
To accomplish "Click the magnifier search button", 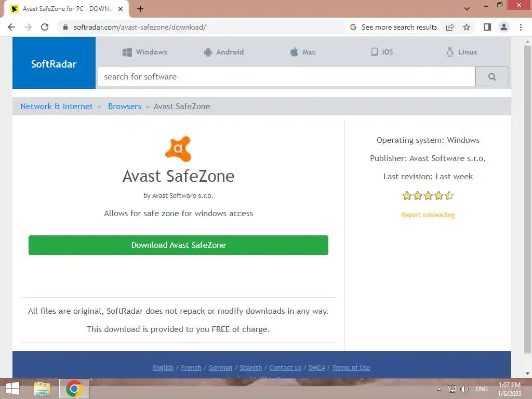I will tap(492, 77).
